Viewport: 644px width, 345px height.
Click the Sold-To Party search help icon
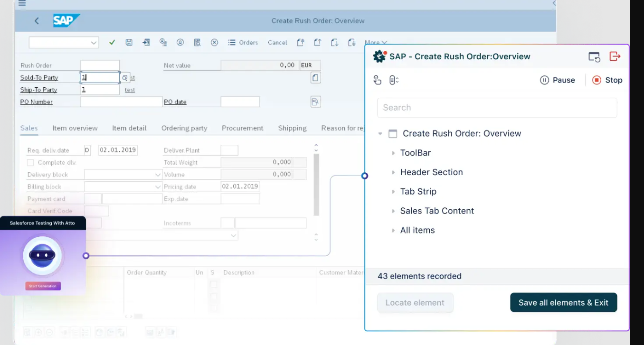point(124,77)
